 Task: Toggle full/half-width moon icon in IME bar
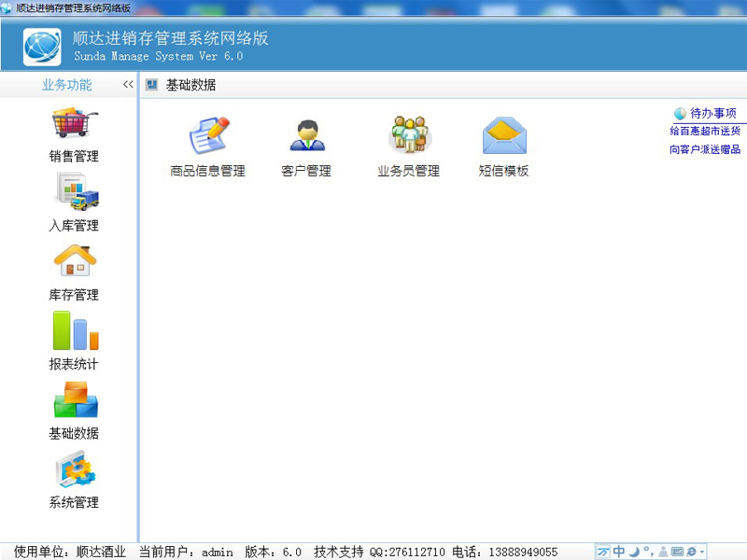coord(633,552)
